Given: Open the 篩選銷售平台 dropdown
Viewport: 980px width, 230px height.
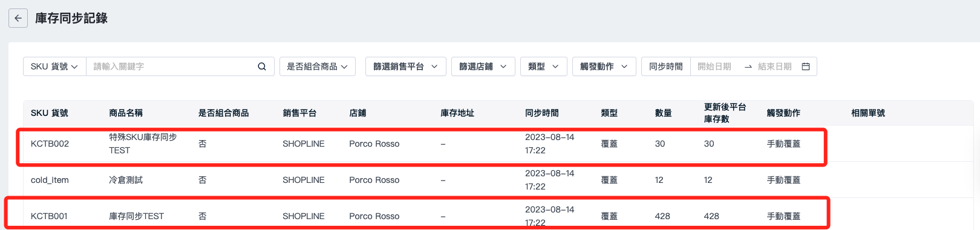Looking at the screenshot, I should coord(405,66).
